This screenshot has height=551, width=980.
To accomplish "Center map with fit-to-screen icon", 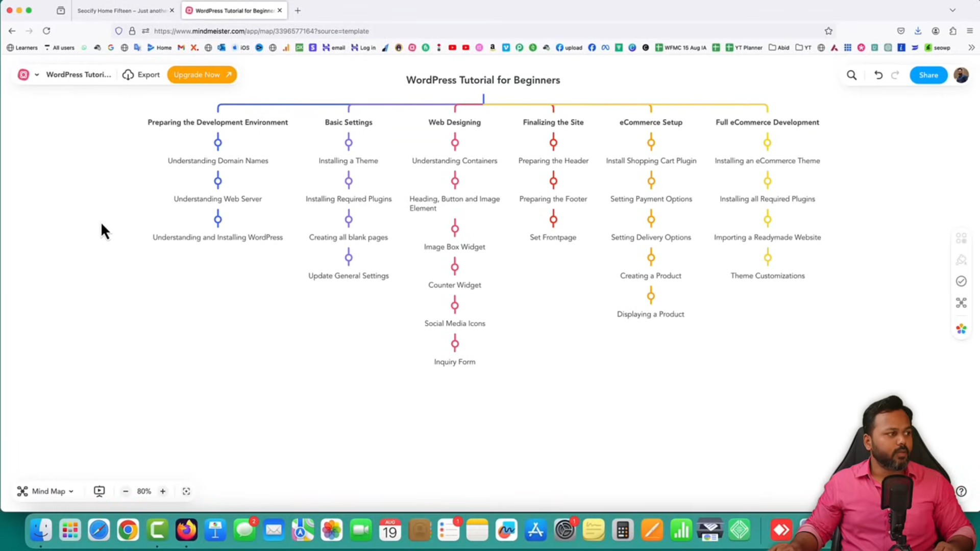I will (x=186, y=491).
